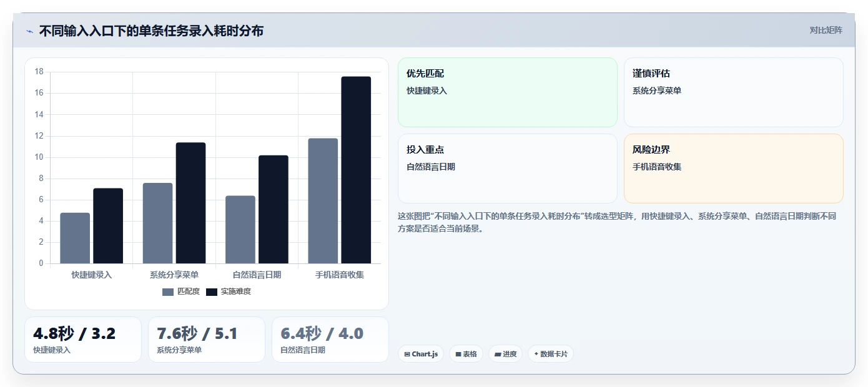Click the 快捷键录入 实施难度 bar
868x387 pixels.
[x=108, y=226]
